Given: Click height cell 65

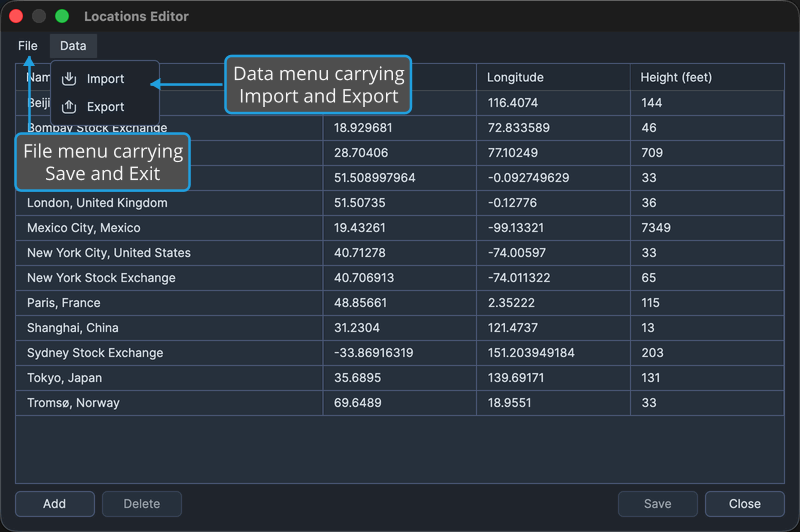Looking at the screenshot, I should coord(707,278).
